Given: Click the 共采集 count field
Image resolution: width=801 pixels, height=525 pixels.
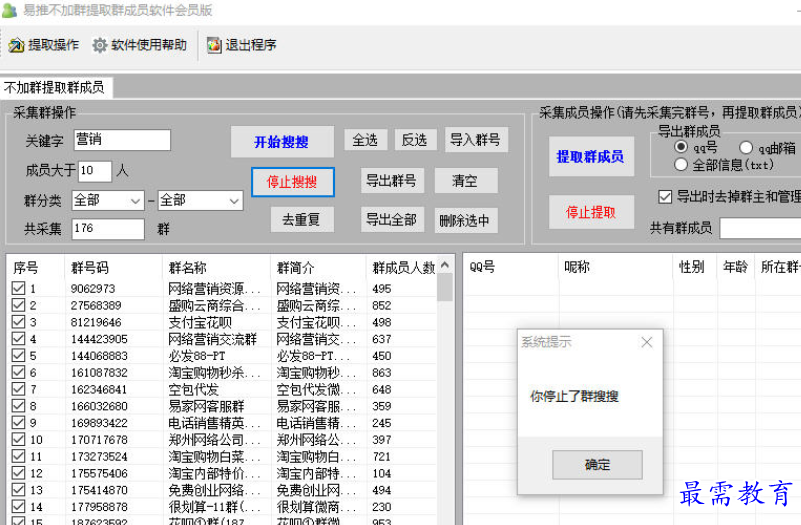Looking at the screenshot, I should click(x=108, y=229).
